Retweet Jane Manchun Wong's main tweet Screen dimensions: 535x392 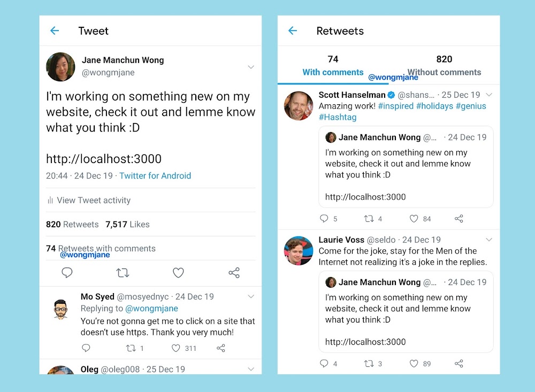coord(123,273)
